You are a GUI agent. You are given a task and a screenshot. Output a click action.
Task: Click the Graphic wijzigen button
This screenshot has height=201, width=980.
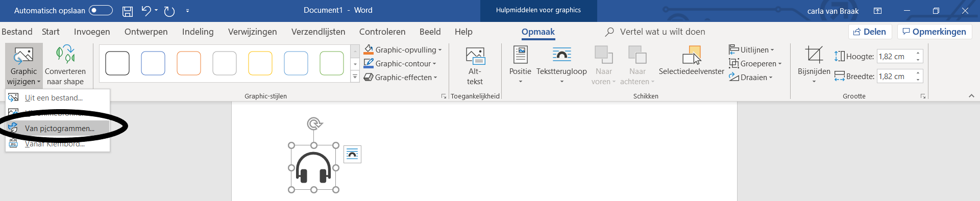click(x=23, y=66)
